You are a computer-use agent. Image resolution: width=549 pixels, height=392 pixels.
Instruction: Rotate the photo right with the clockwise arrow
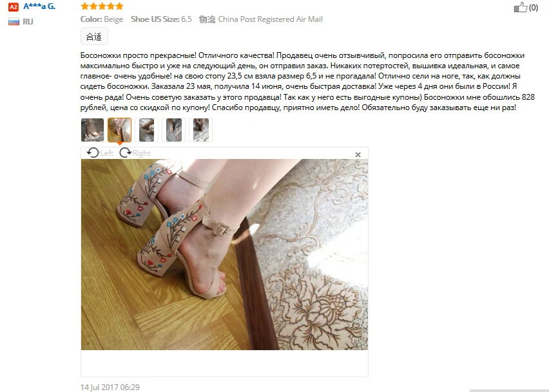pos(126,153)
